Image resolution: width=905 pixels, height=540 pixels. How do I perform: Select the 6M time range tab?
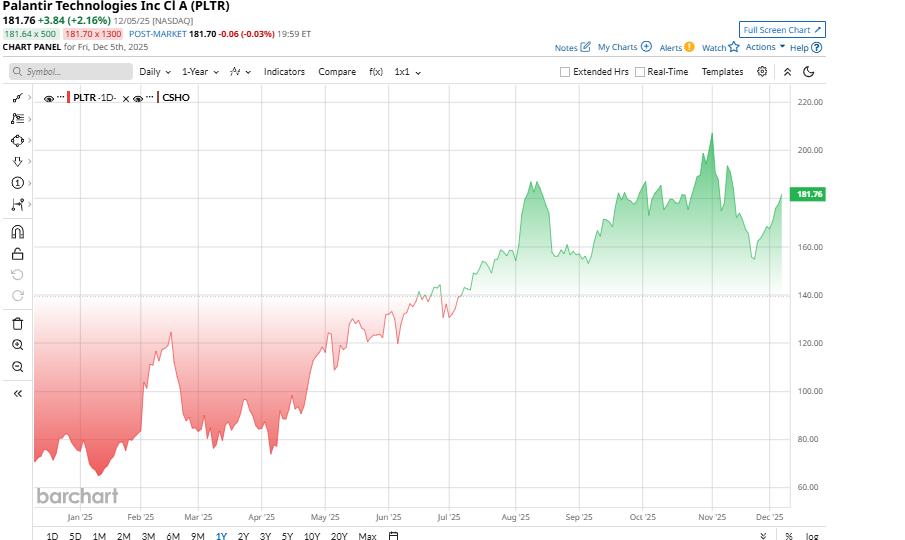click(173, 536)
